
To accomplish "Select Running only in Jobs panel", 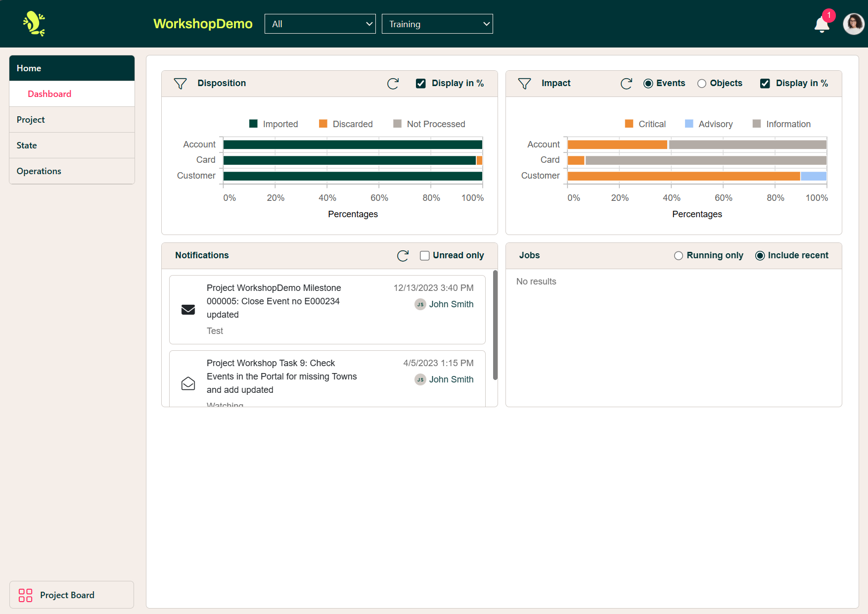I will pyautogui.click(x=678, y=255).
